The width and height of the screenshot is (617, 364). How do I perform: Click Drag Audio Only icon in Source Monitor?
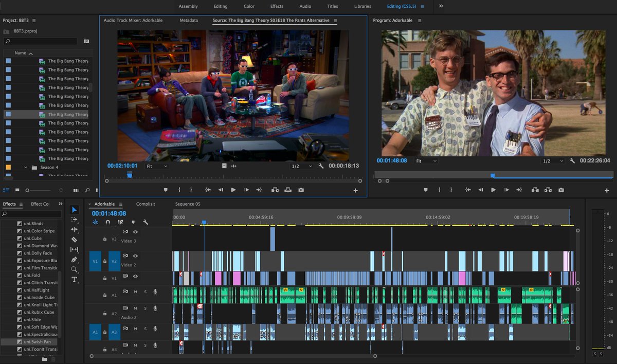coord(234,166)
